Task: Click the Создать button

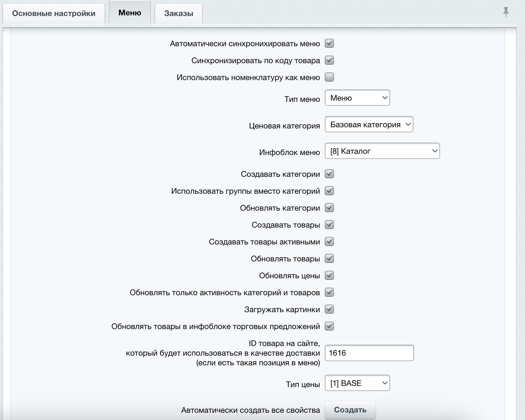Action: [350, 410]
